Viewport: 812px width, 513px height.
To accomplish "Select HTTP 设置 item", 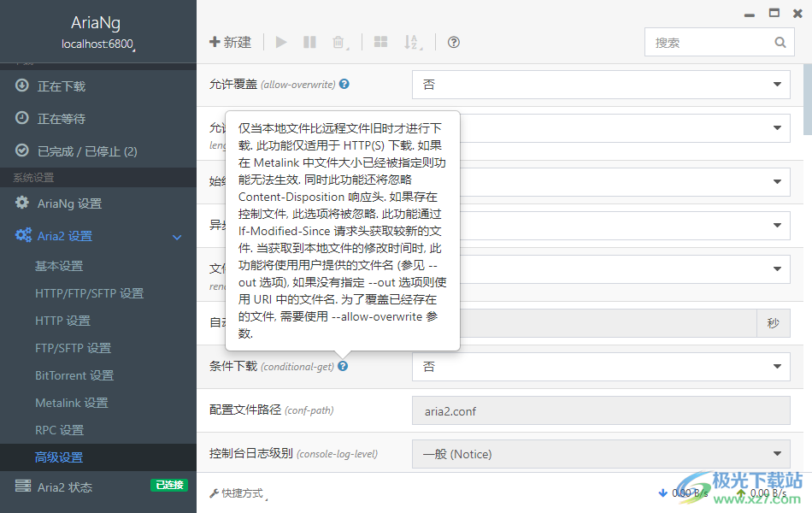I will [62, 321].
